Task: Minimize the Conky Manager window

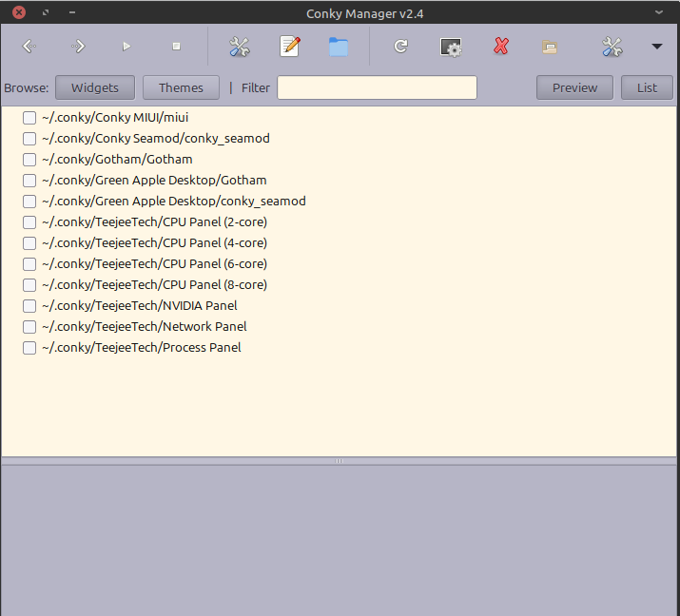Action: [x=72, y=12]
